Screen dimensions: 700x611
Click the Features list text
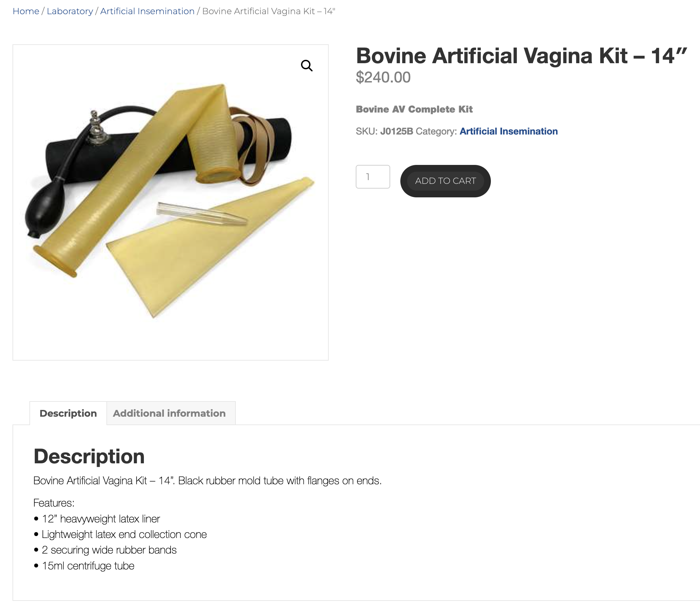coord(54,503)
